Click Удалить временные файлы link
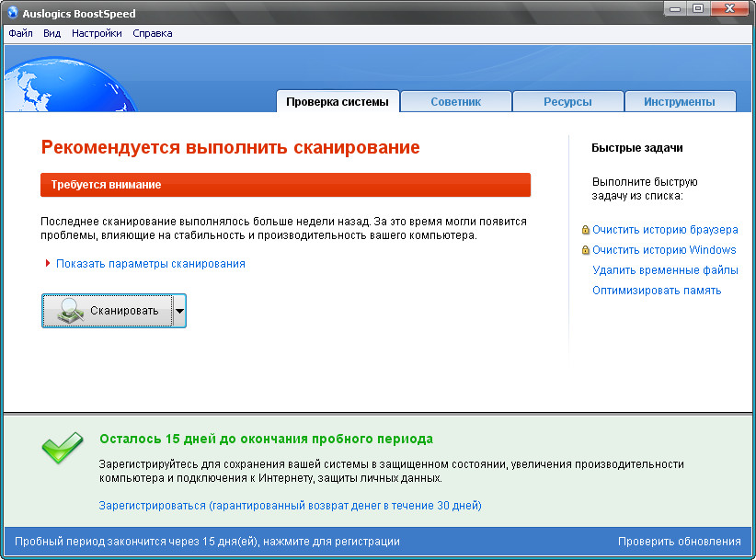Viewport: 756px width, 560px height. [665, 270]
